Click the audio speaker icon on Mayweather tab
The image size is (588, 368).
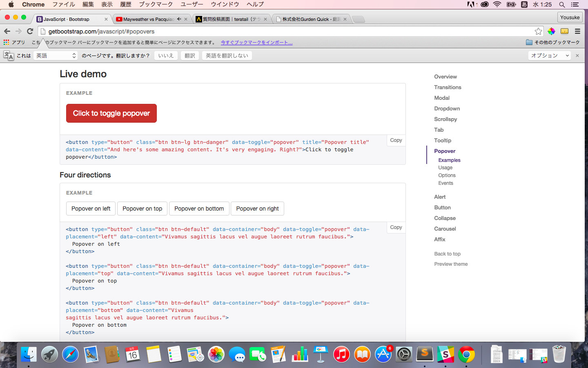click(179, 19)
